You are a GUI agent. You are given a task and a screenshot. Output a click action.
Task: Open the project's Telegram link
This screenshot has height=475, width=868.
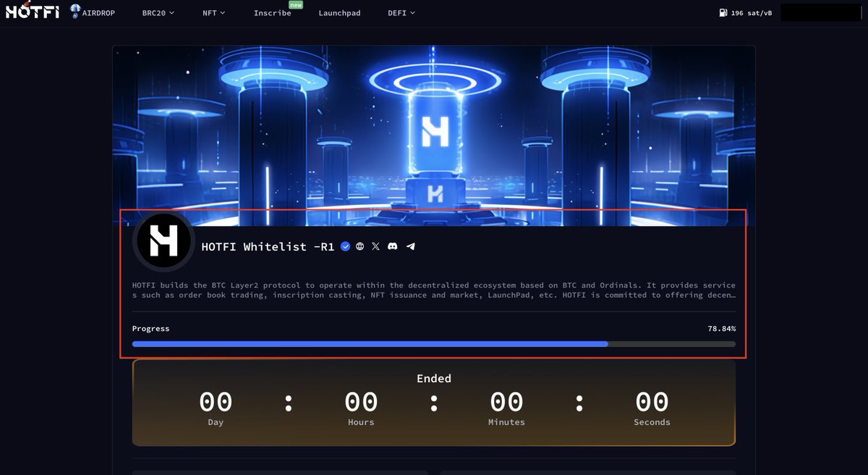pyautogui.click(x=411, y=246)
